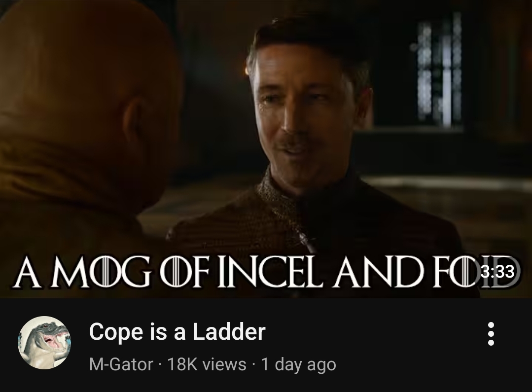Click the word AND in thumbnail caption
The image size is (532, 392).
(379, 272)
